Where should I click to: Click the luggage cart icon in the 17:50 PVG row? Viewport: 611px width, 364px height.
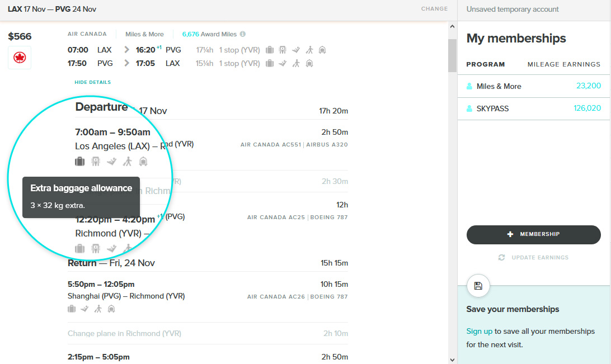pyautogui.click(x=309, y=63)
